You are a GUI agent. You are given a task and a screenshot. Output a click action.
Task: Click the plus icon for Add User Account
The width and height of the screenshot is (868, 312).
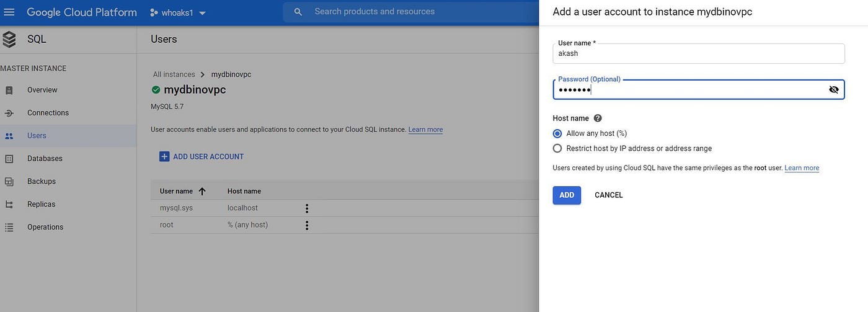164,156
